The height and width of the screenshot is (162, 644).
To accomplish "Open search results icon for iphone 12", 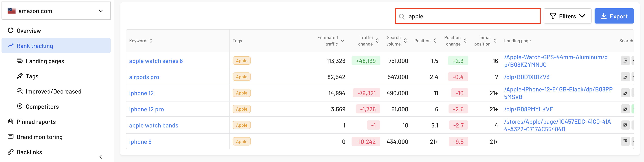I will tap(625, 93).
